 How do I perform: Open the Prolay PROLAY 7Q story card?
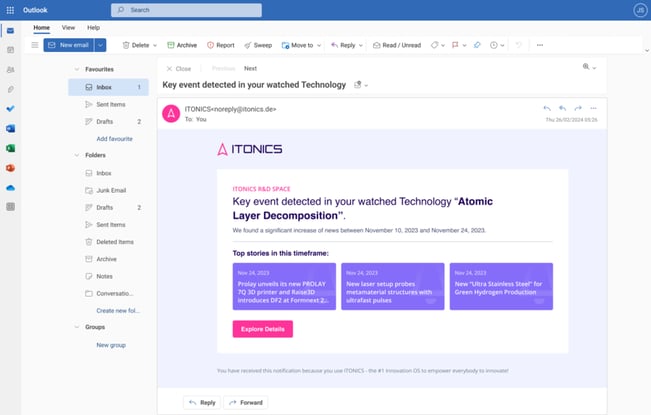coord(284,286)
